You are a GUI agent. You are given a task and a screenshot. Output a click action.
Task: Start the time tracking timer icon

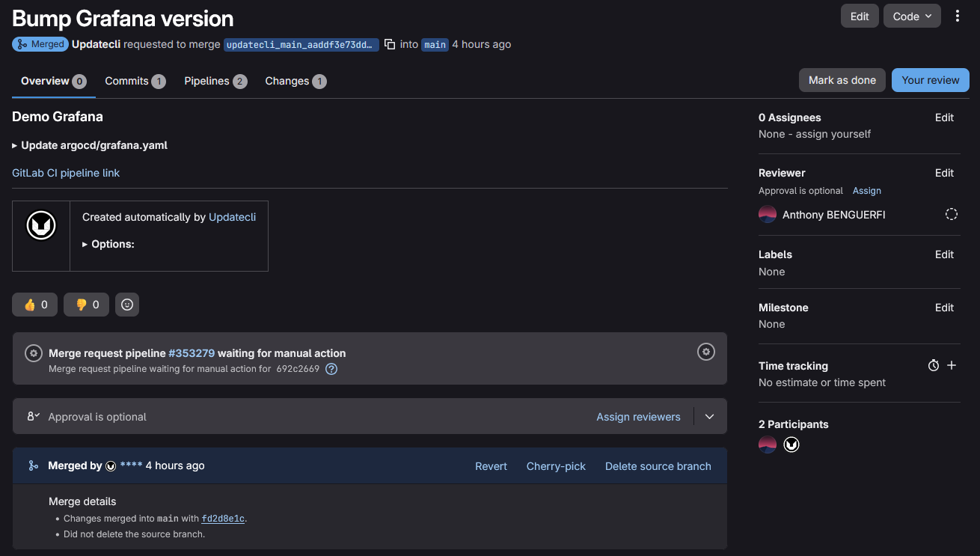[x=933, y=366]
